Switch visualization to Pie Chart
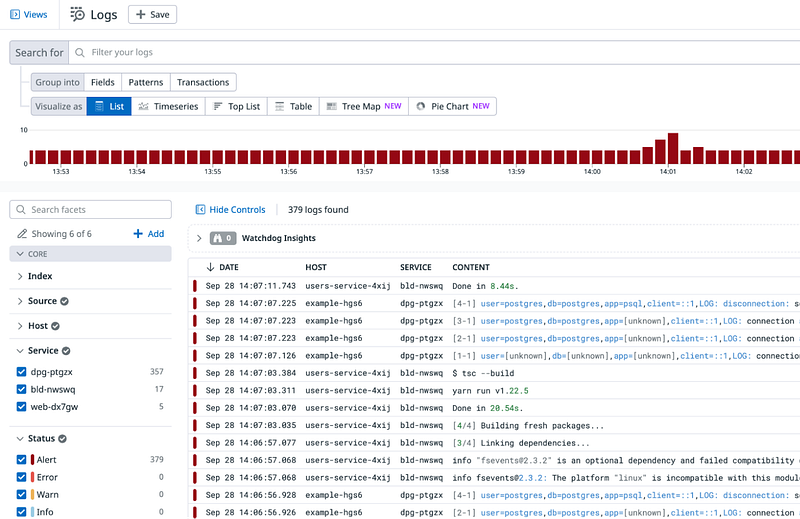This screenshot has width=800, height=519. pos(453,106)
